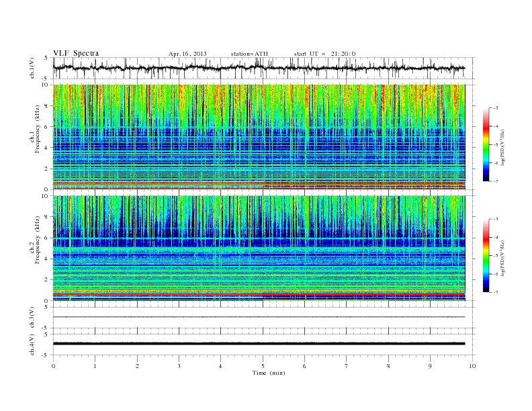Image resolution: width=532 pixels, height=411 pixels.
Task: Click the ch.1 spectrogram plot
Action: pyautogui.click(x=259, y=137)
